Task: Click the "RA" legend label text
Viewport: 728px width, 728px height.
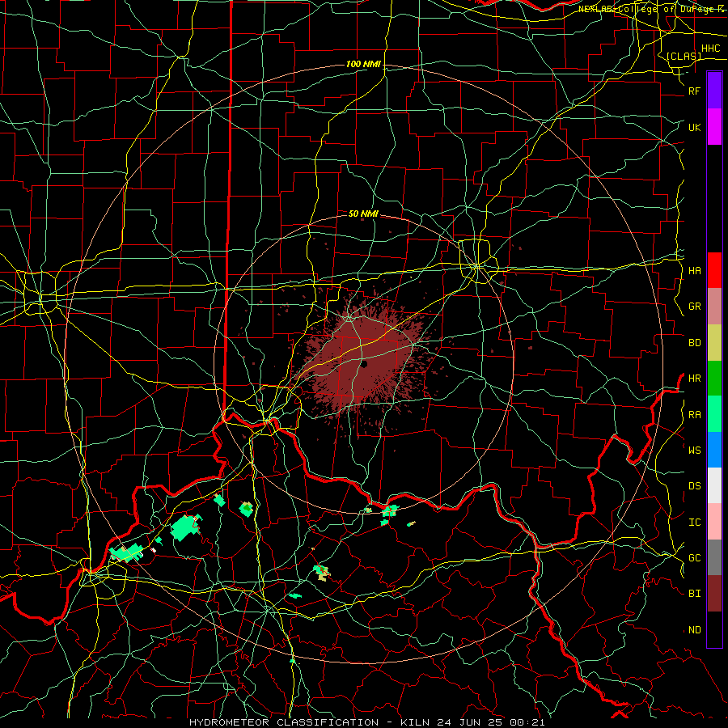Action: point(695,414)
